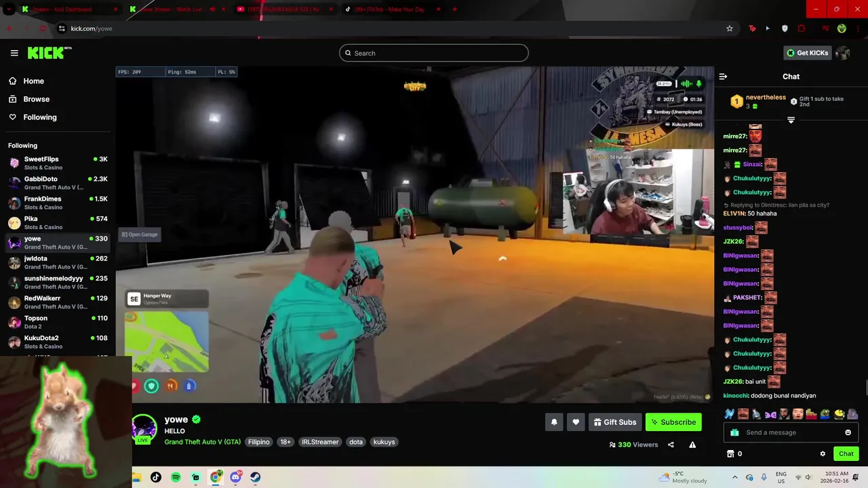Image resolution: width=868 pixels, height=488 pixels.
Task: Open a new browser tab
Action: click(454, 9)
